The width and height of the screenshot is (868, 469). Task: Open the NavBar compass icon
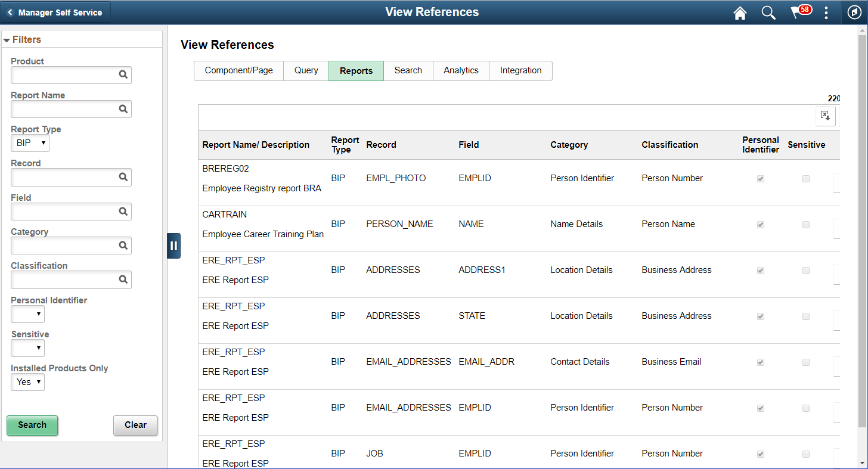(854, 13)
